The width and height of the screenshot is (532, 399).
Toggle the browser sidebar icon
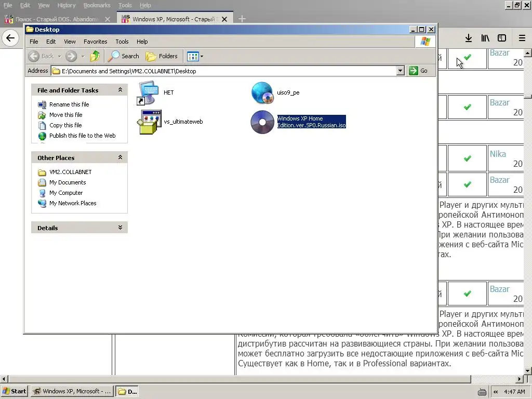click(x=502, y=38)
